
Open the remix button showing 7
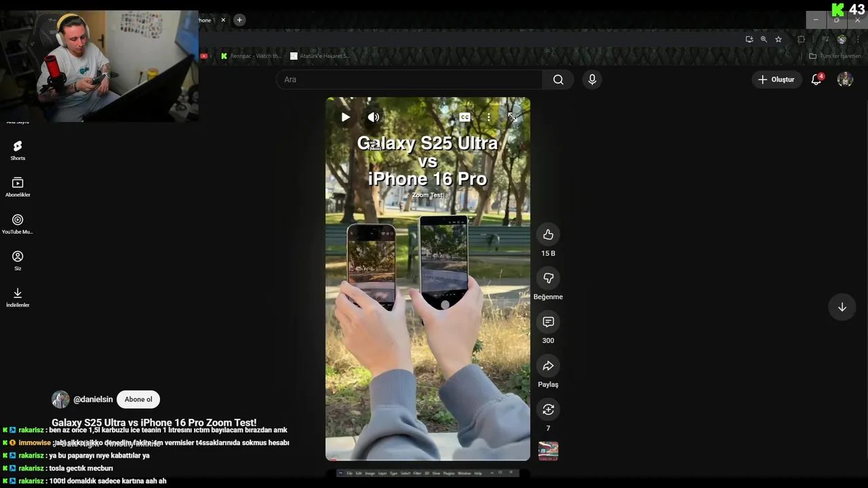[548, 409]
